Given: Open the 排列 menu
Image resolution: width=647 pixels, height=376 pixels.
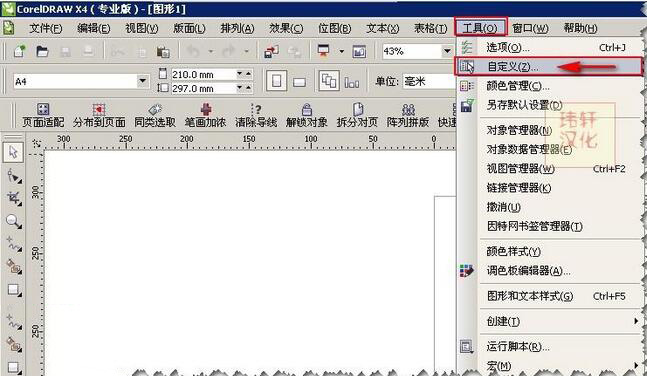Looking at the screenshot, I should pos(237,28).
